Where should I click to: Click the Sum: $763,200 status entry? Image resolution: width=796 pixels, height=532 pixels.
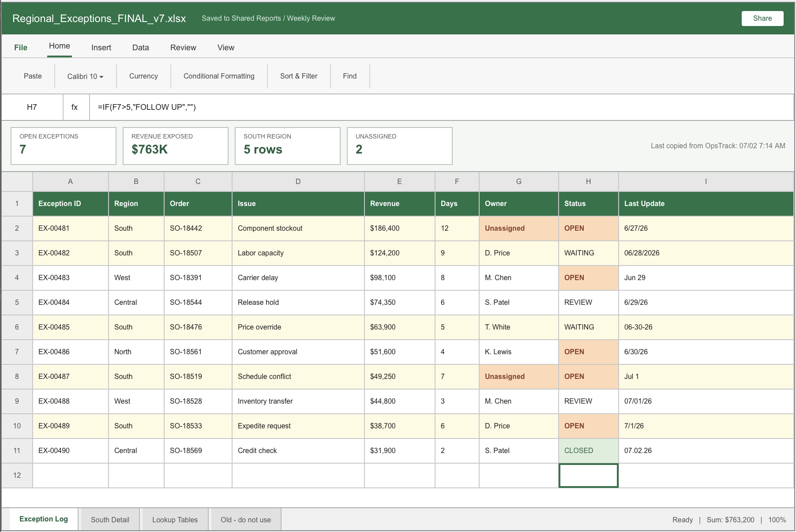click(x=730, y=520)
